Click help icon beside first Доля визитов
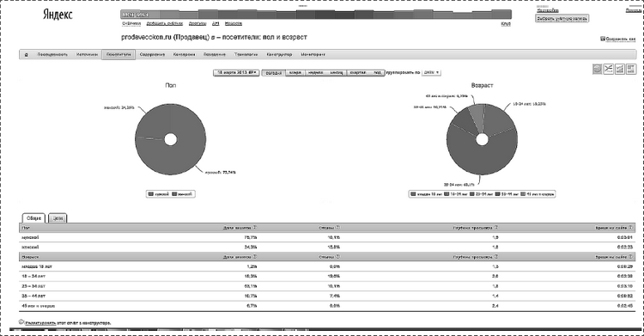Image resolution: width=644 pixels, height=336 pixels. pos(255,228)
